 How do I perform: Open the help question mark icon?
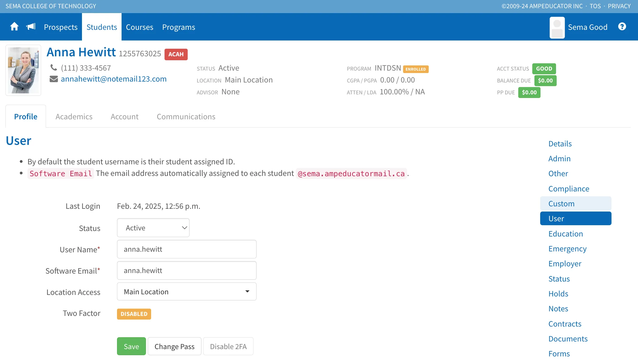[x=622, y=27]
